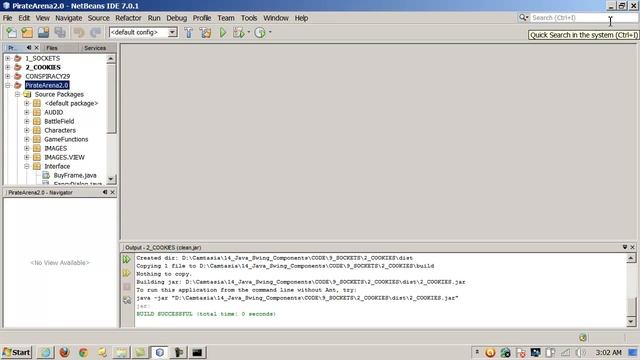The image size is (640, 360).
Task: Open the Profile icon's dropdown arrow
Action: pyautogui.click(x=270, y=32)
